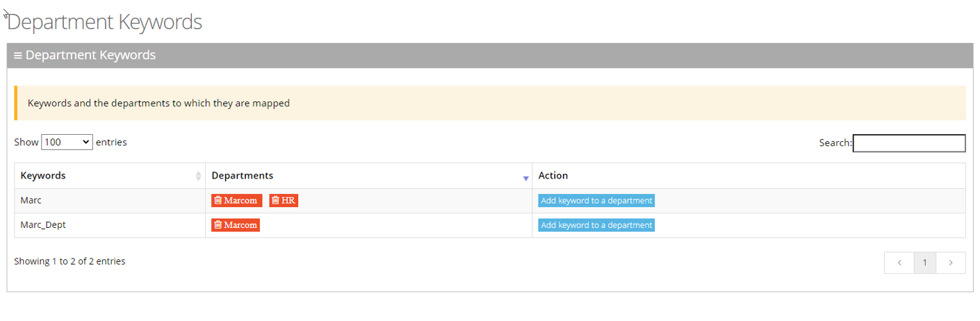Viewport: 980px width, 321px height.
Task: Sort table by Keywords column arrows
Action: click(198, 176)
